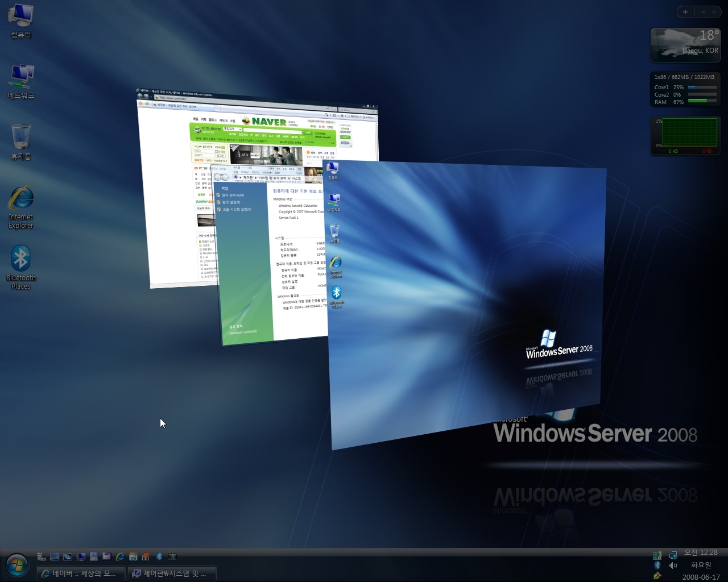Click the sidebar previous-page arrow
Image resolution: width=728 pixels, height=582 pixels.
coord(703,11)
